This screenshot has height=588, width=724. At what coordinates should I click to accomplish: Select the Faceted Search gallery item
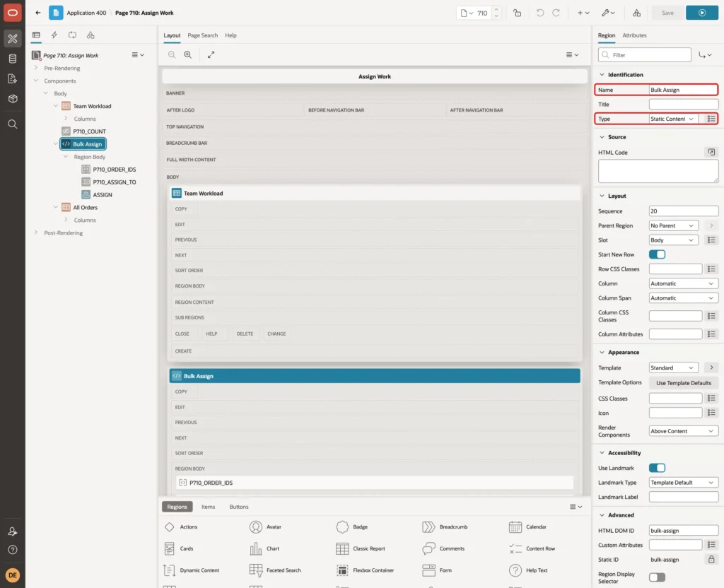(275, 570)
